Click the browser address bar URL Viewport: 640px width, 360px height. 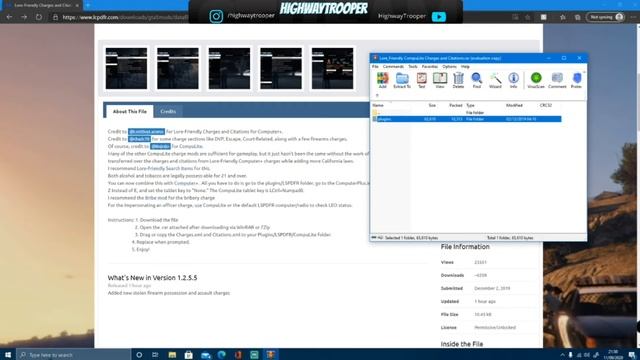coord(126,17)
